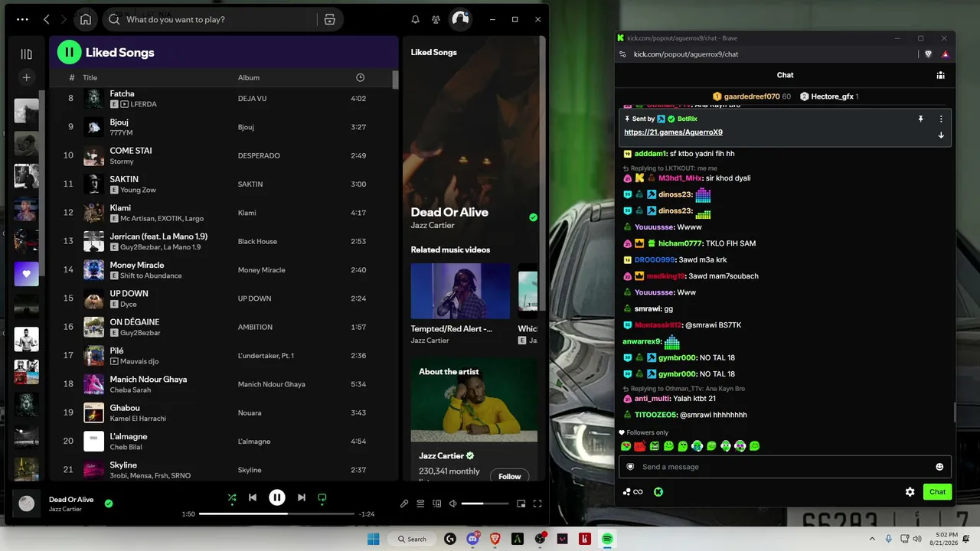Click the plus Create icon in Spotify's sidebar
Viewport: 980px width, 551px height.
(26, 77)
